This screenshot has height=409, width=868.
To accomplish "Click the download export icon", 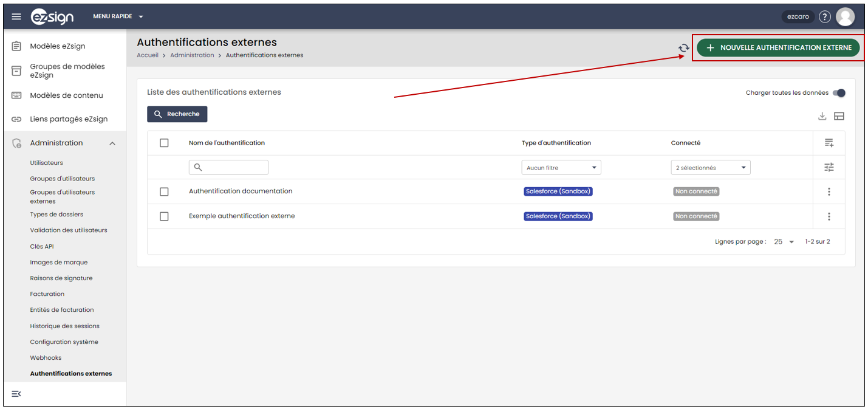I will click(x=822, y=116).
